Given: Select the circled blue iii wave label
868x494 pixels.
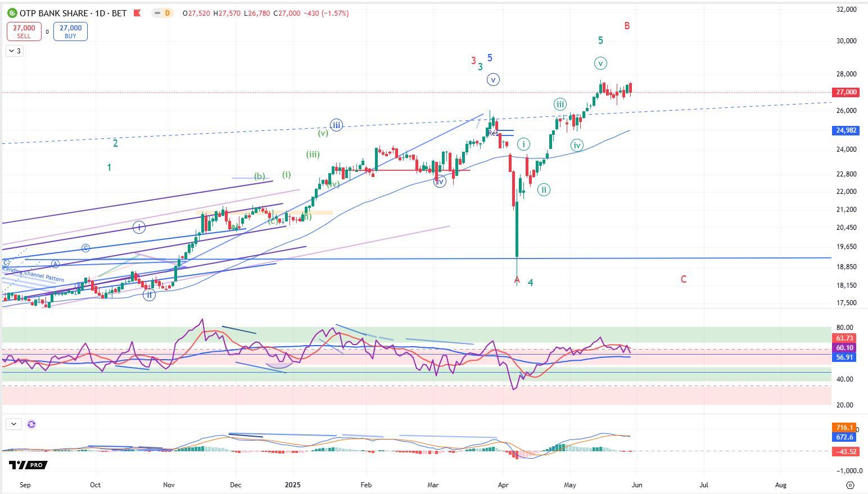Looking at the screenshot, I should [x=336, y=125].
